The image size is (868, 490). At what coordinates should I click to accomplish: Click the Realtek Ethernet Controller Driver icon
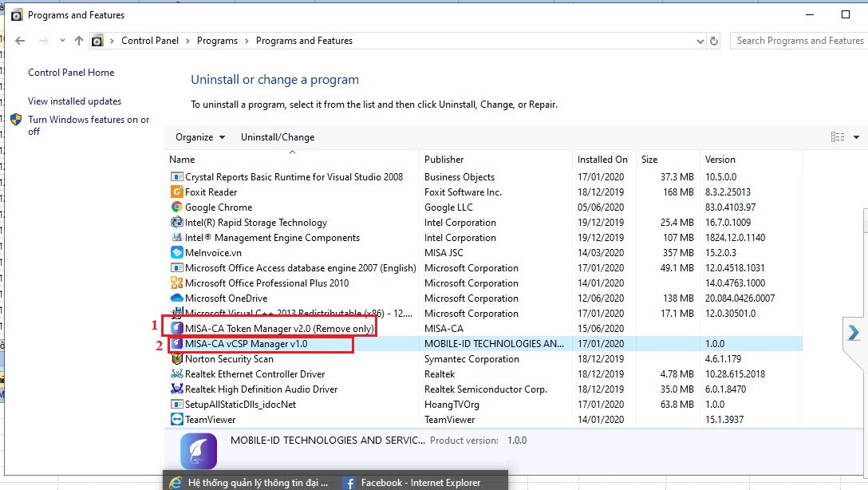[176, 373]
